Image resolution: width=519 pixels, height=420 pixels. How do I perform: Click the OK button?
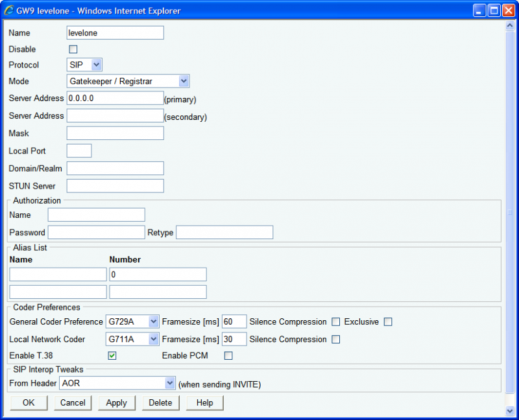(x=29, y=402)
